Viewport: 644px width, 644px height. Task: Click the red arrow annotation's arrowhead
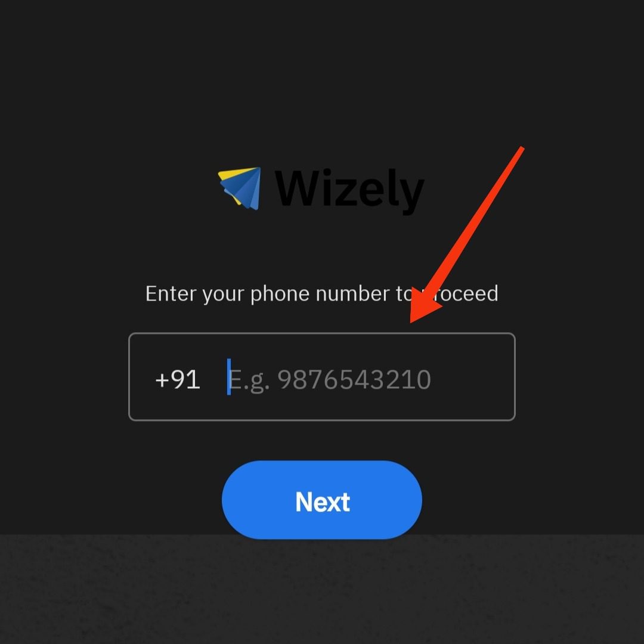(x=423, y=306)
